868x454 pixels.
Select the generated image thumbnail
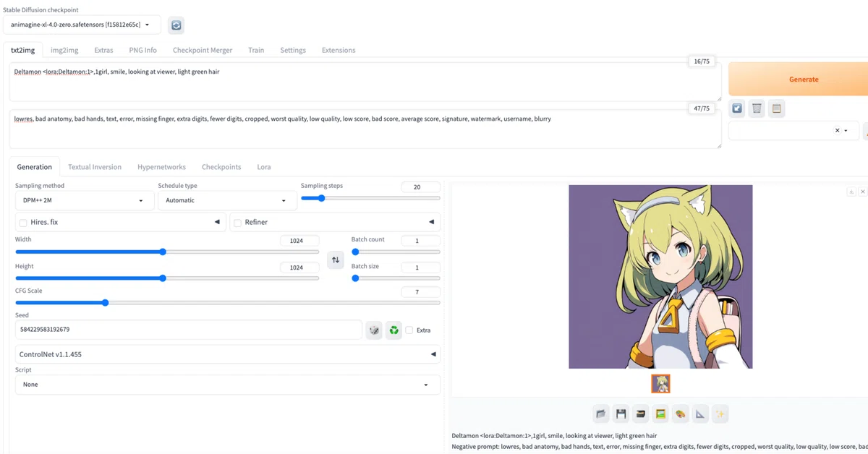(660, 383)
